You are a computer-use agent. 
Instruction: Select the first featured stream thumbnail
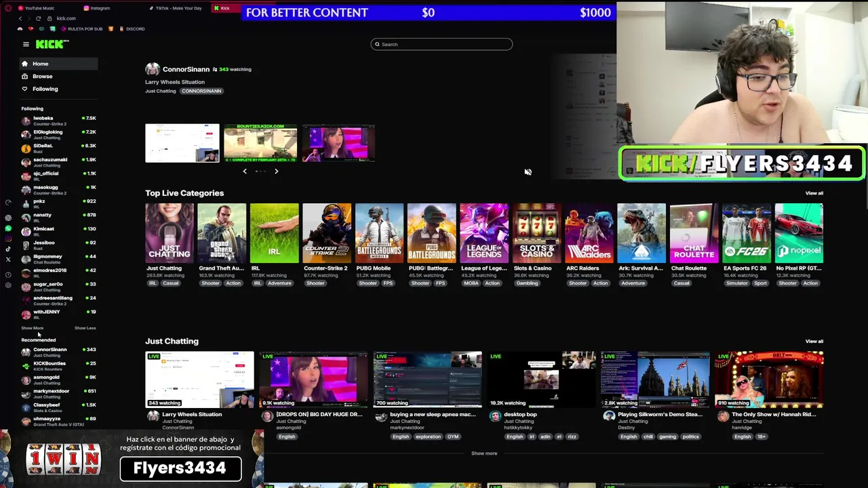pyautogui.click(x=182, y=143)
